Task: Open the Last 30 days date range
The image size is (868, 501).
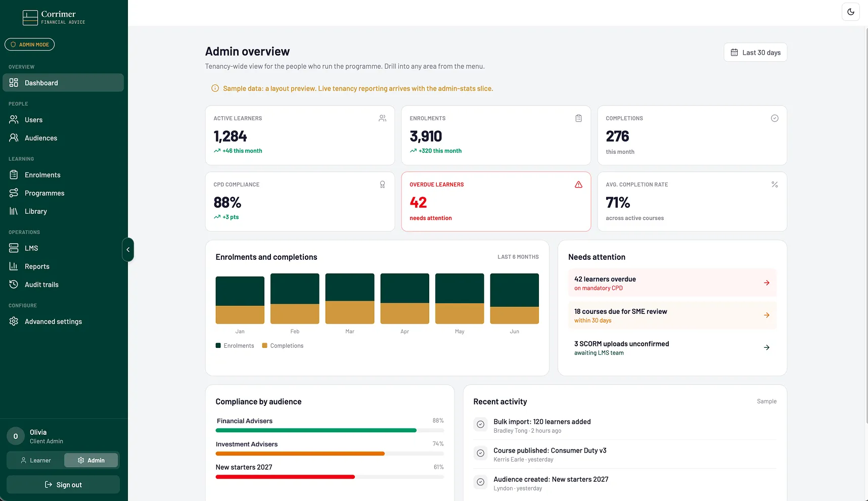Action: coord(755,53)
